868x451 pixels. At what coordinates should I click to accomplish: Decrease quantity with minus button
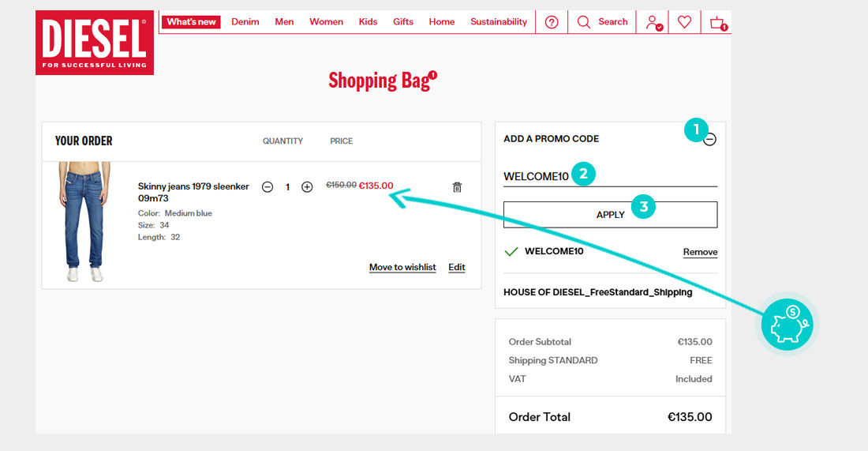[268, 186]
